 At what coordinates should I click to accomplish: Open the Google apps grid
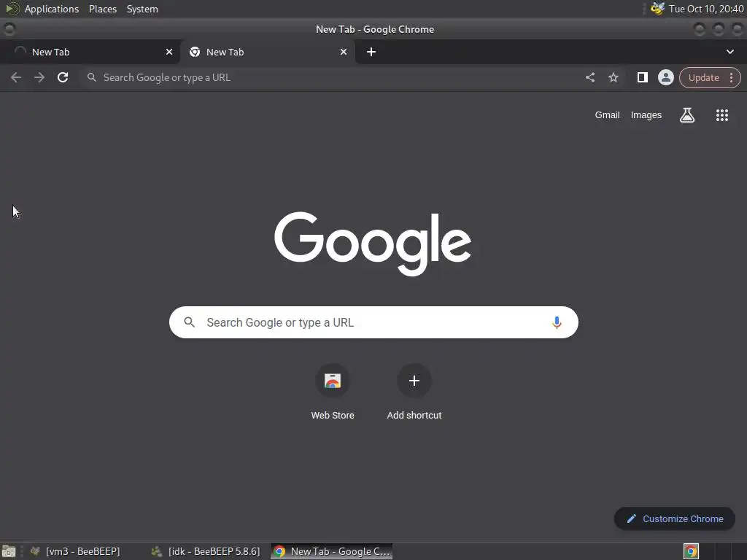pyautogui.click(x=721, y=115)
